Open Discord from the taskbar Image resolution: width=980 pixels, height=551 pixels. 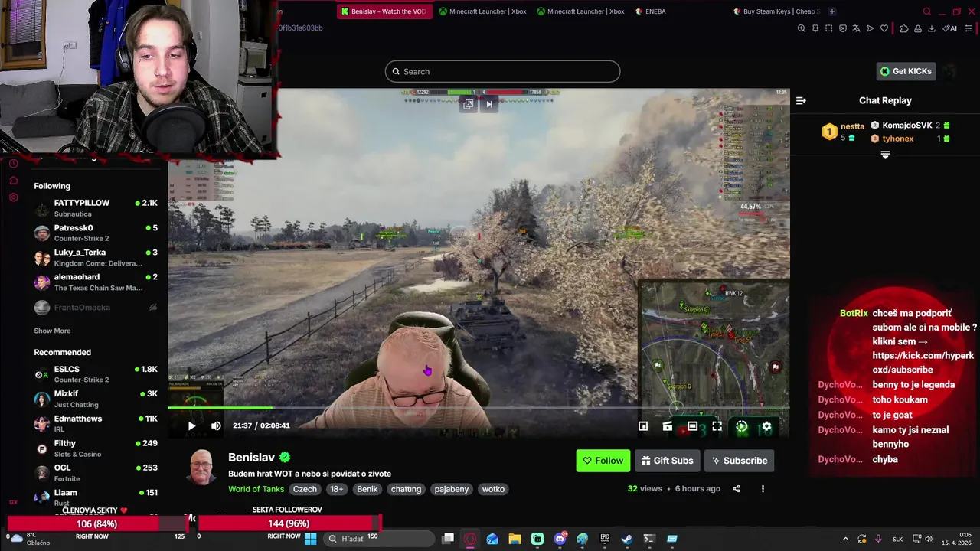560,539
